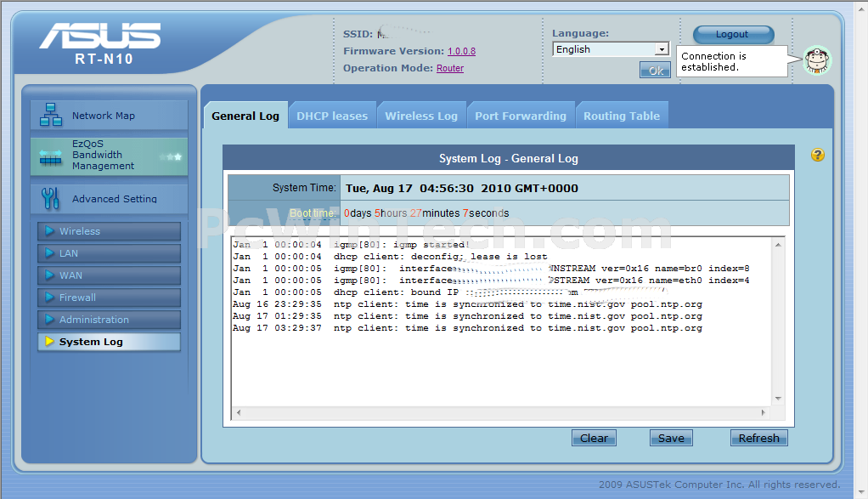This screenshot has height=499, width=868.
Task: Switch to the General Log tab
Action: click(x=245, y=116)
